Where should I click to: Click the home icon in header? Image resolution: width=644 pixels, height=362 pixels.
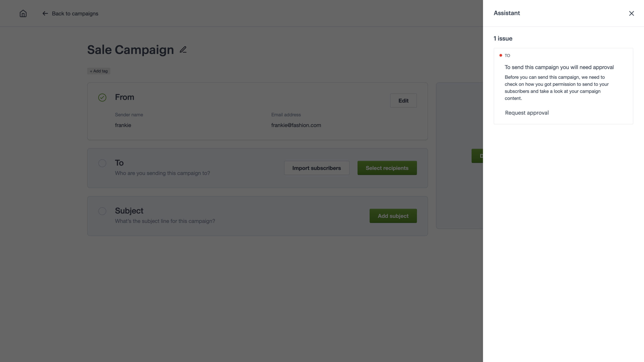pyautogui.click(x=23, y=13)
